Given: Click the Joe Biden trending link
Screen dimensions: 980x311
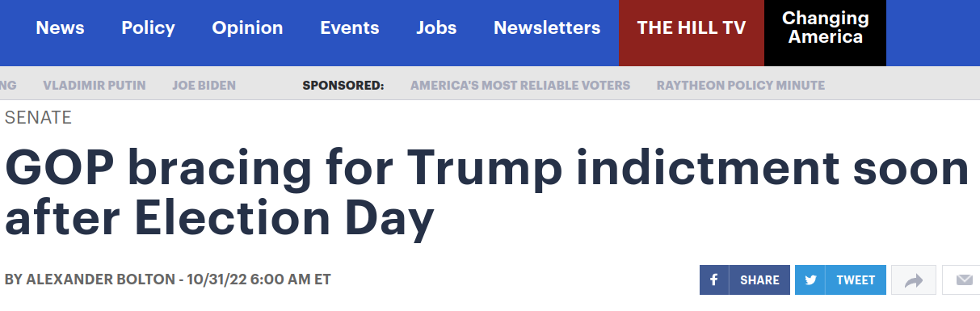Looking at the screenshot, I should [x=204, y=85].
